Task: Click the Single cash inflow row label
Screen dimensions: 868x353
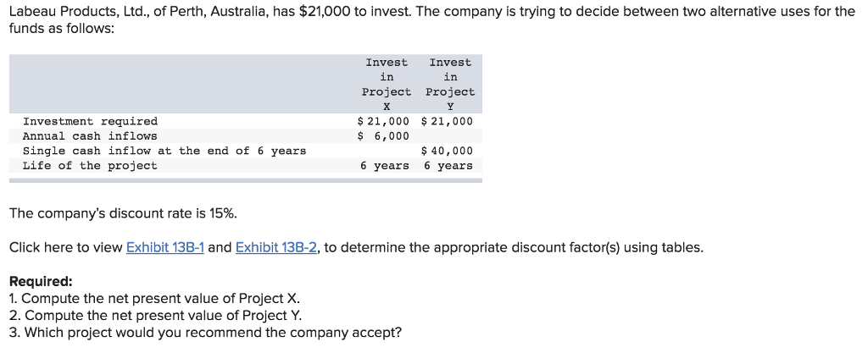Action: click(164, 151)
